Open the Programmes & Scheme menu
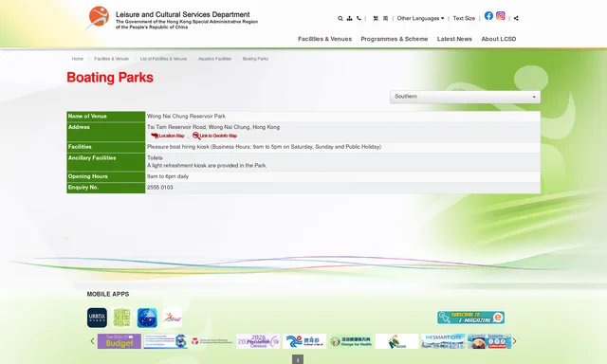This screenshot has width=607, height=364. [x=395, y=39]
